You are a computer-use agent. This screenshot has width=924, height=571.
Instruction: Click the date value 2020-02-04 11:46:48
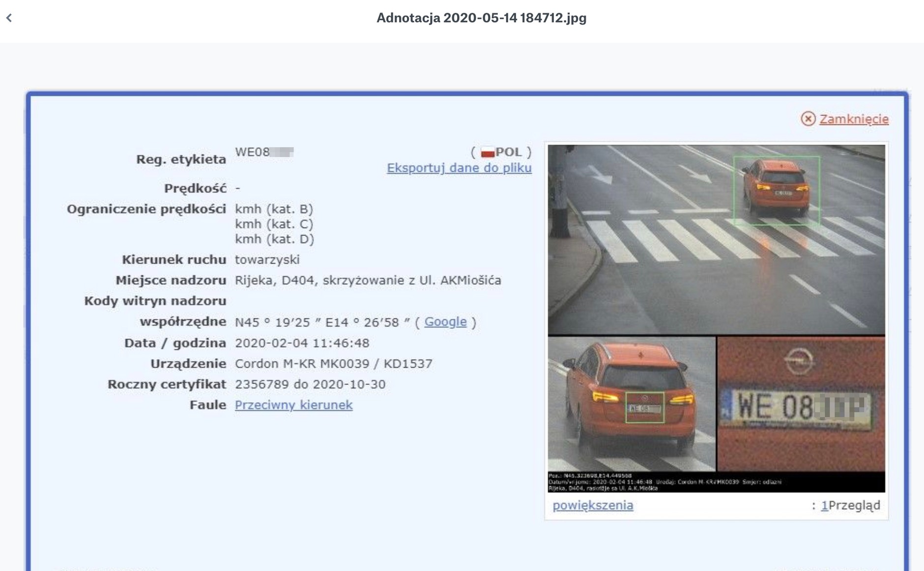point(302,343)
